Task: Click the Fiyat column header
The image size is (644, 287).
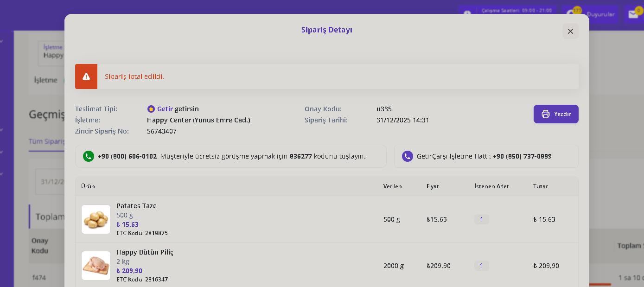Action: [433, 186]
